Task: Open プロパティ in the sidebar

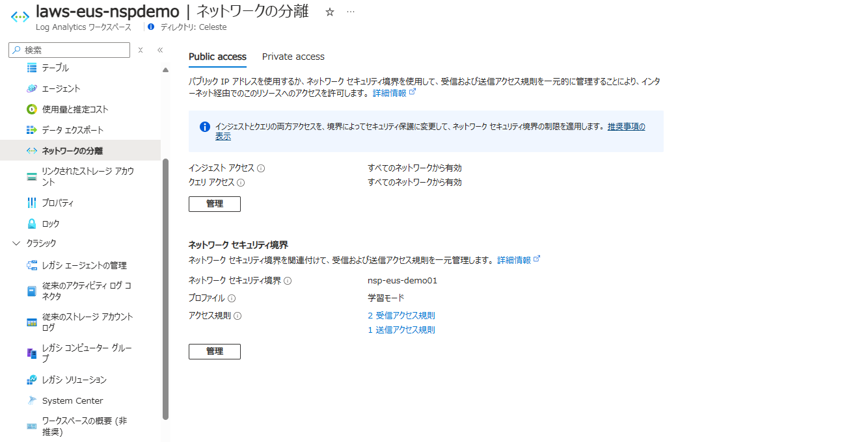Action: click(x=58, y=203)
